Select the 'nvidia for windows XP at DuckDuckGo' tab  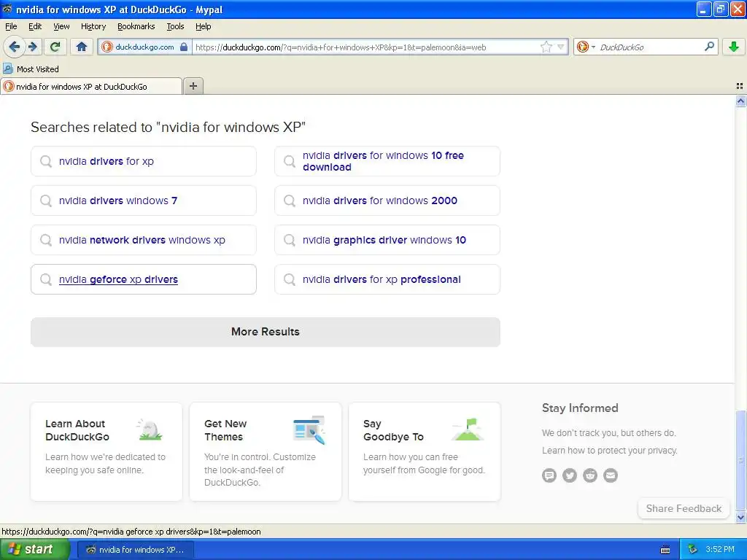pos(91,86)
